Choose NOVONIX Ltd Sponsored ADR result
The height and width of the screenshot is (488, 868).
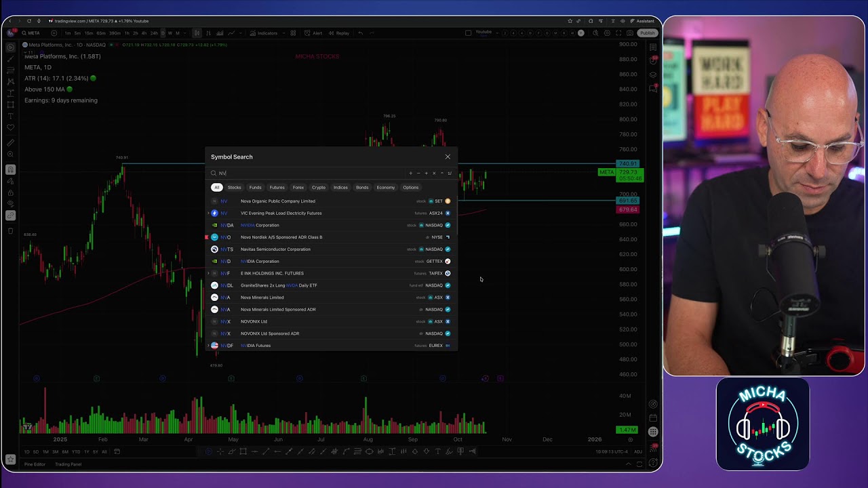pos(331,333)
